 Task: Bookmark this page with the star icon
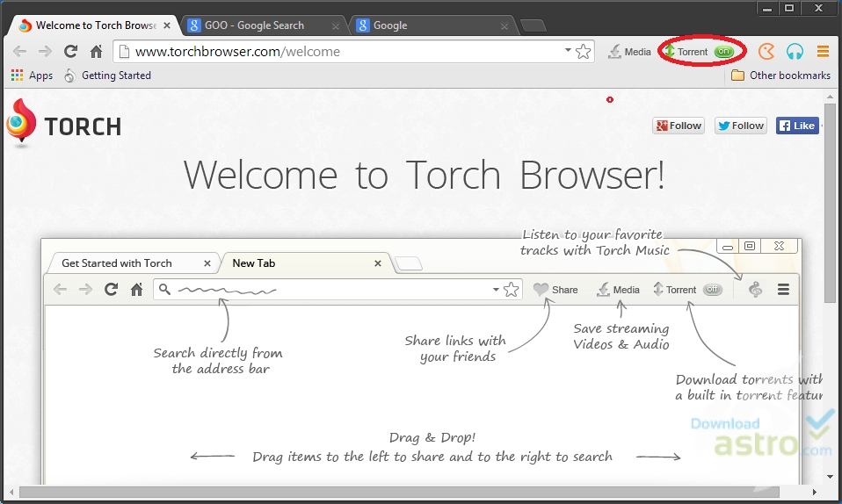click(x=584, y=52)
